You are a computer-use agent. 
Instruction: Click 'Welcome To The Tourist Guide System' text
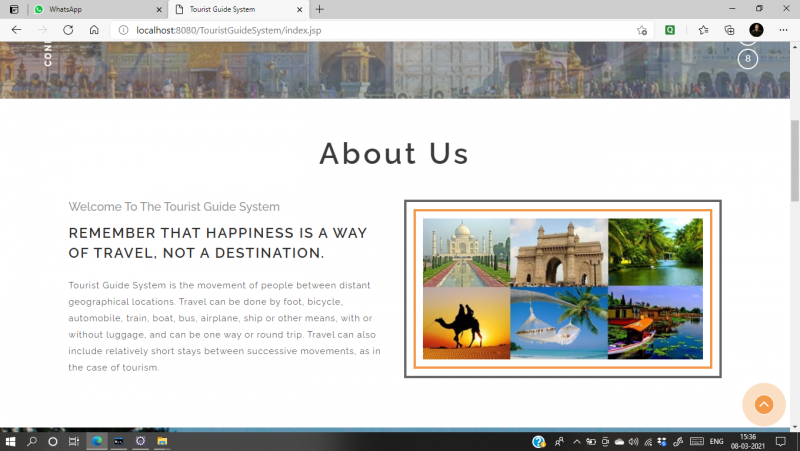[174, 207]
